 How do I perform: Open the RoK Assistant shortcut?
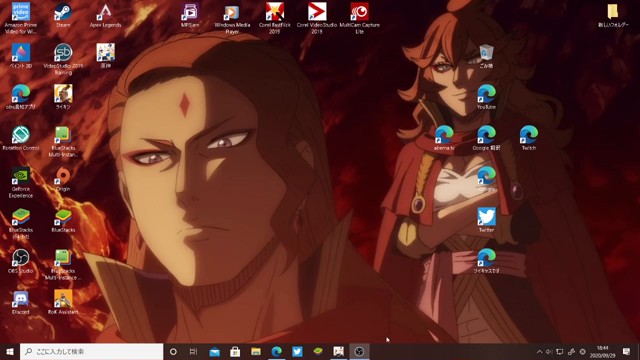[63, 302]
